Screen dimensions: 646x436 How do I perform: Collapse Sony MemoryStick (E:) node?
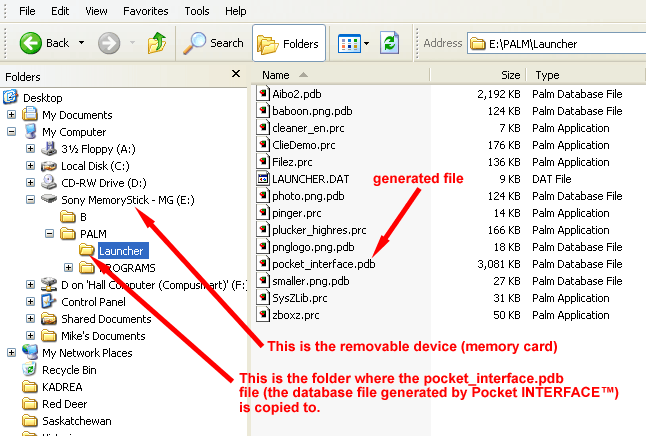tap(30, 199)
